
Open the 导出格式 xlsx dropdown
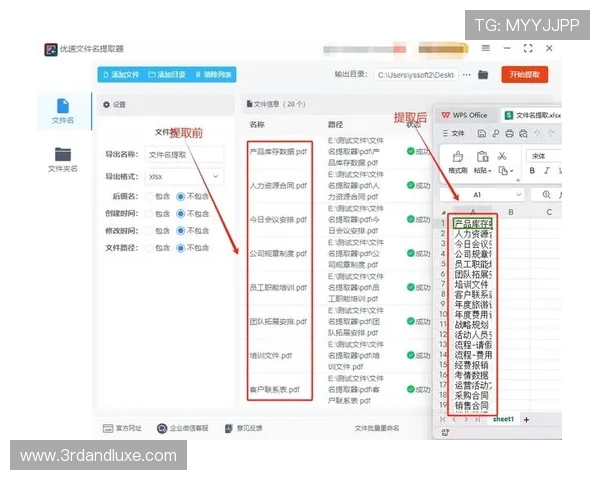184,176
